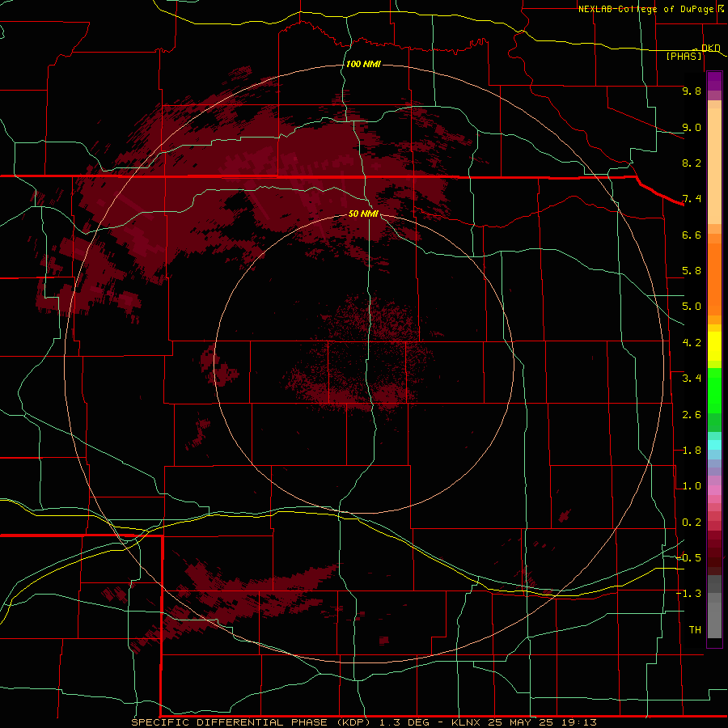Click the bright green segment of color bar
This screenshot has height=728, width=728.
click(x=714, y=391)
